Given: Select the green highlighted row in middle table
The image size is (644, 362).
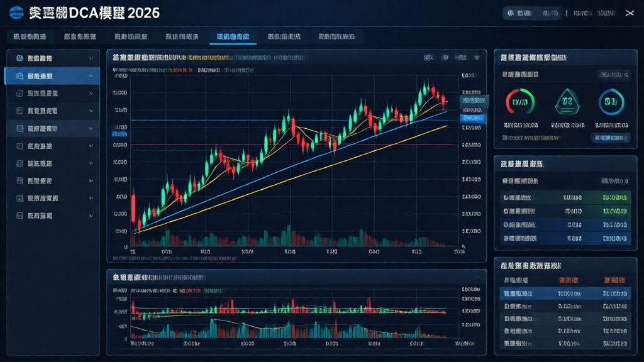Looking at the screenshot, I should 565,211.
